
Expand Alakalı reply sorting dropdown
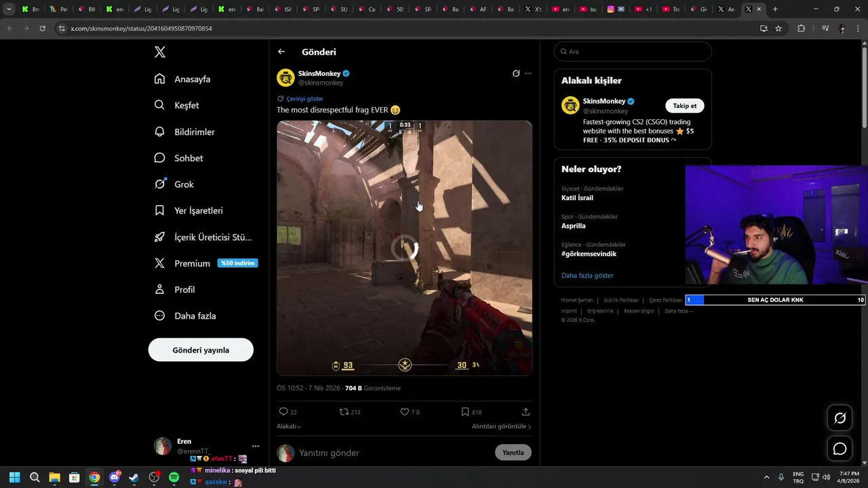click(x=289, y=426)
